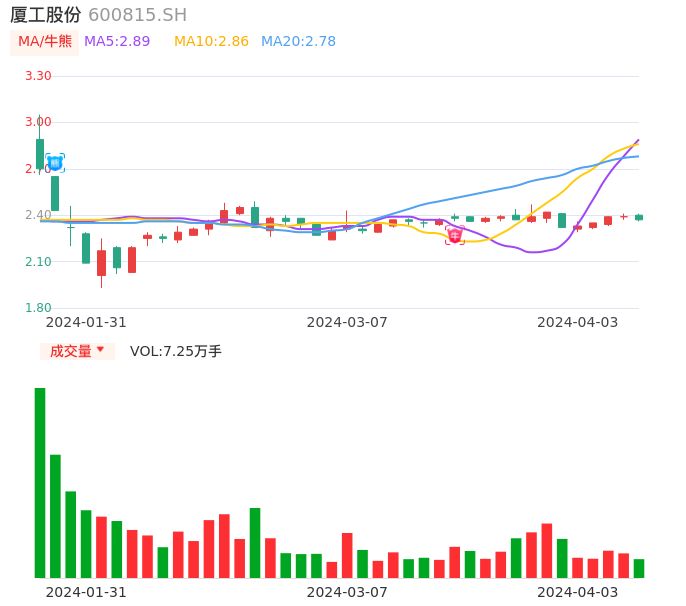Click the MA10:2.86 legend label
The width and height of the screenshot is (686, 606).
coord(211,42)
